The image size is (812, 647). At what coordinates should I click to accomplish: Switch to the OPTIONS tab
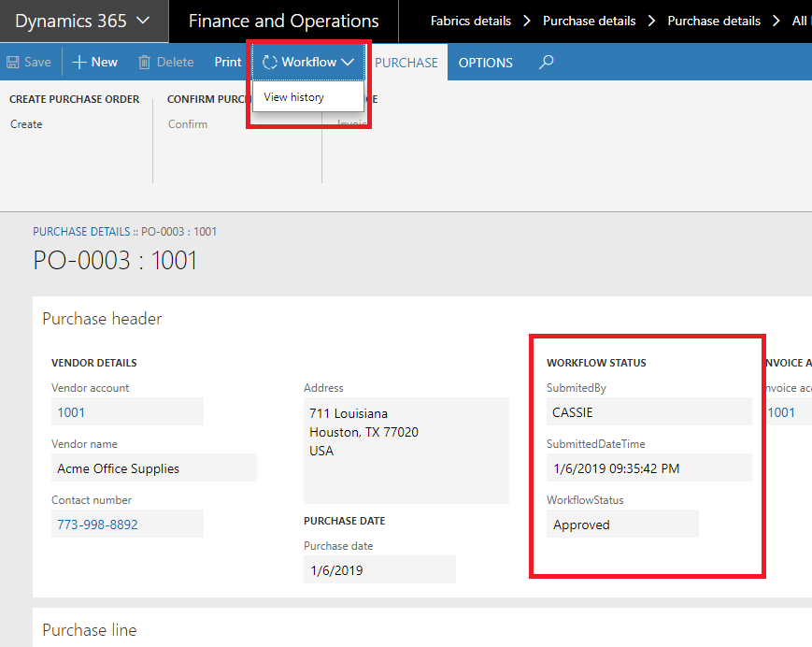[x=485, y=62]
